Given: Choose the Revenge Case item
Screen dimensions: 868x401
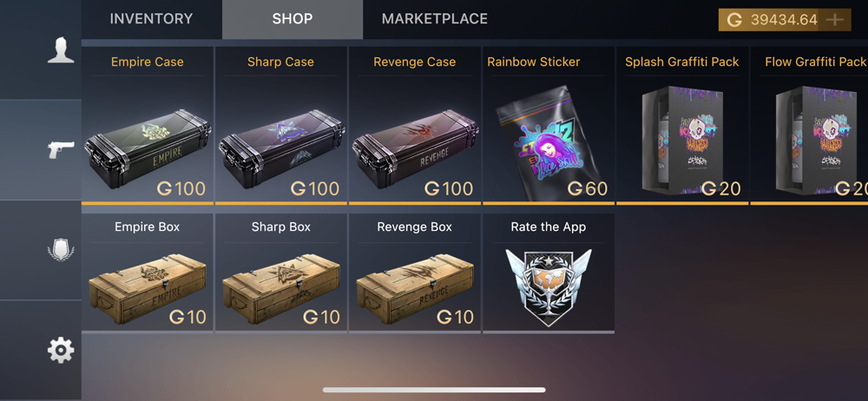Looking at the screenshot, I should coord(415,126).
